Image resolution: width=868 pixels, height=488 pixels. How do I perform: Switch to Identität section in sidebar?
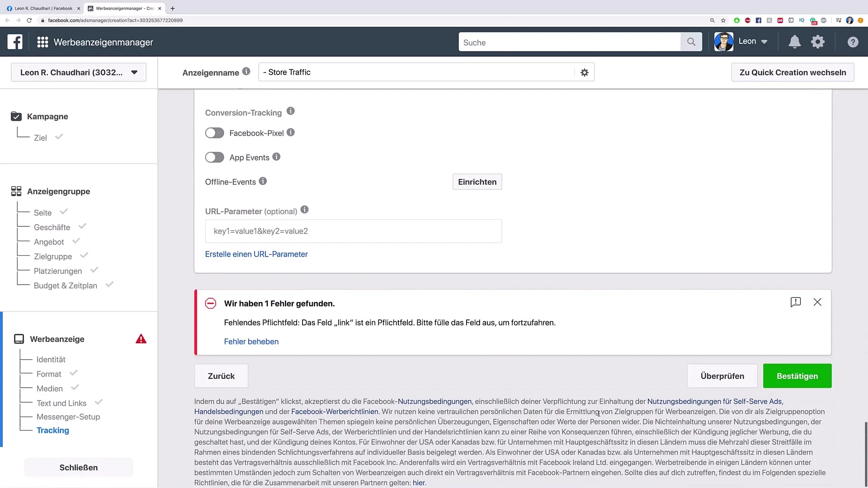(51, 359)
